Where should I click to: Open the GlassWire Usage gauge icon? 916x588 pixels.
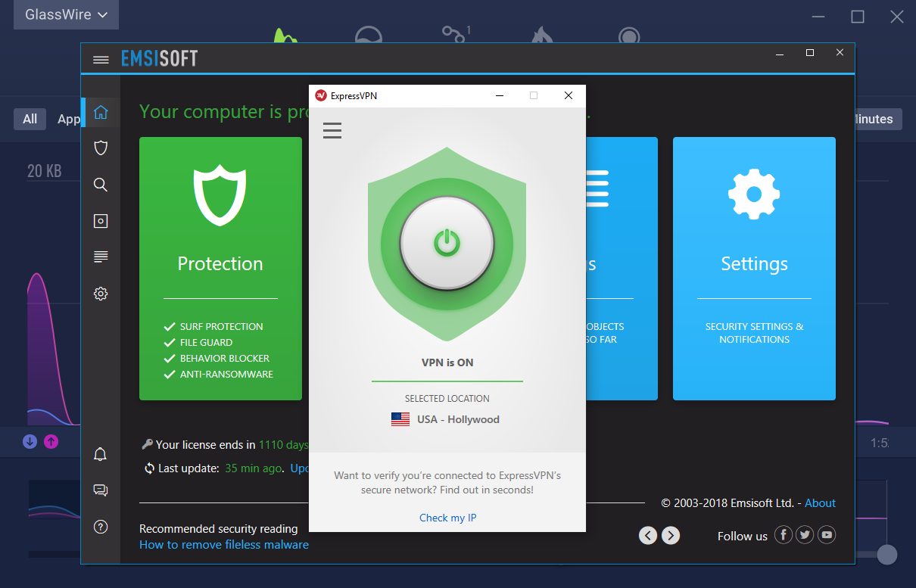tap(368, 36)
